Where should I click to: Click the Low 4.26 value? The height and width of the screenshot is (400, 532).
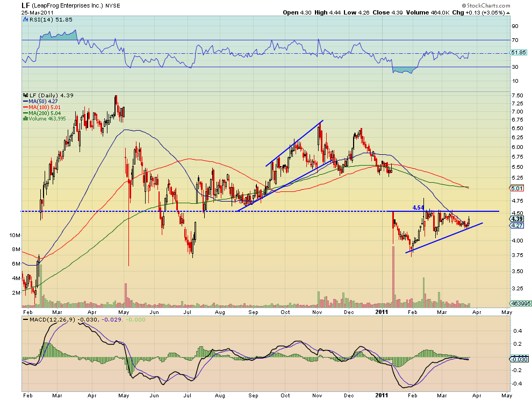click(356, 12)
